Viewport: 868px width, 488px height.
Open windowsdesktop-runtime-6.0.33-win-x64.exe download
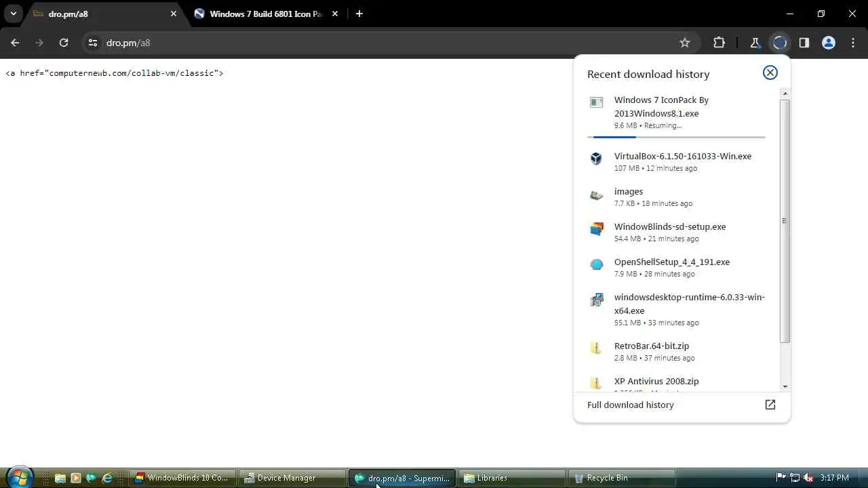pos(677,309)
